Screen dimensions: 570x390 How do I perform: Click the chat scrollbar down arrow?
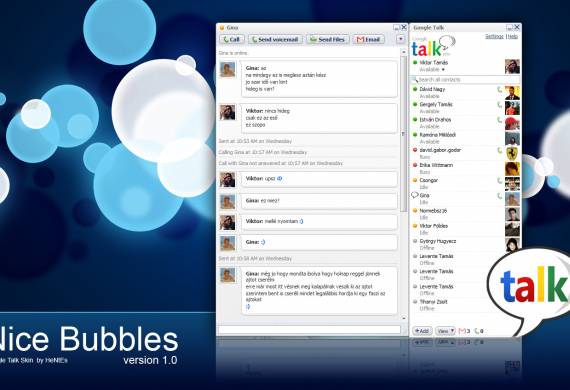click(404, 318)
